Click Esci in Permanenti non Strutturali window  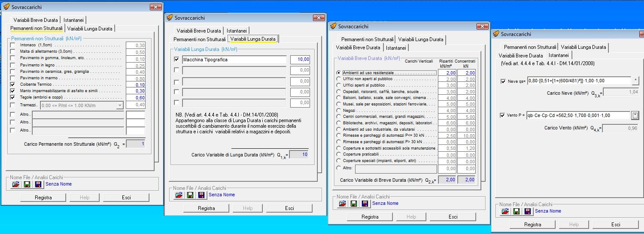[126, 198]
